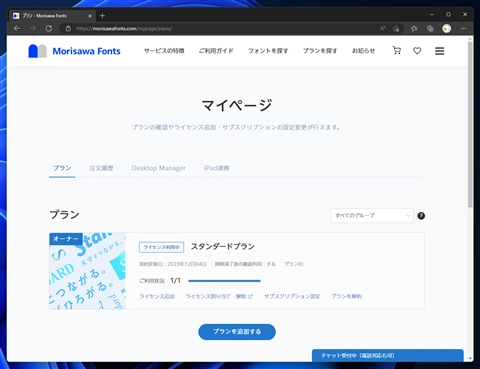Image resolution: width=480 pixels, height=369 pixels.
Task: Select the プラン tab
Action: point(62,168)
